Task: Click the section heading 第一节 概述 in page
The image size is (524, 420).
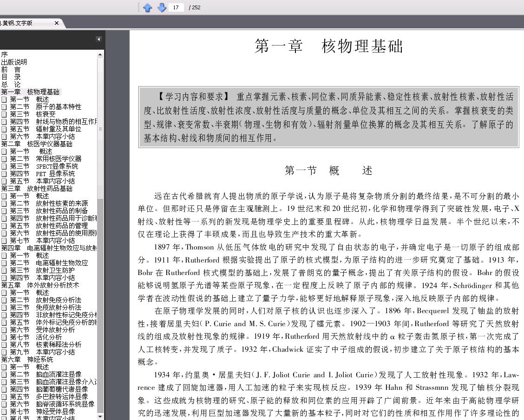Action: (x=328, y=171)
